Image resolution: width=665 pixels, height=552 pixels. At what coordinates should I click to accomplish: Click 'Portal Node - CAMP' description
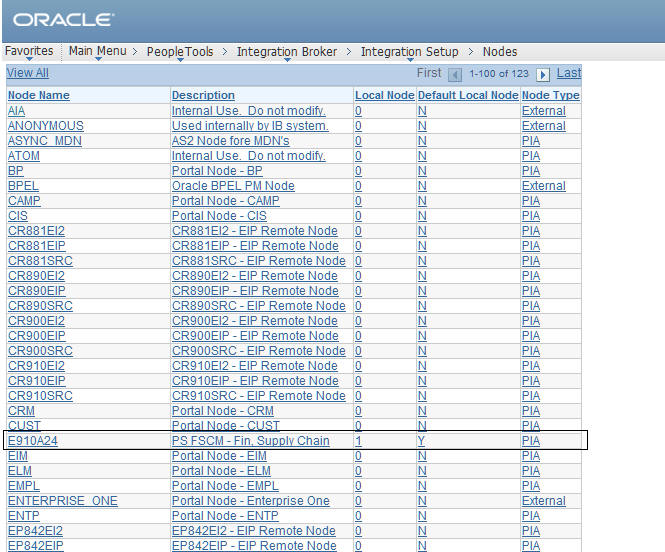click(x=226, y=201)
